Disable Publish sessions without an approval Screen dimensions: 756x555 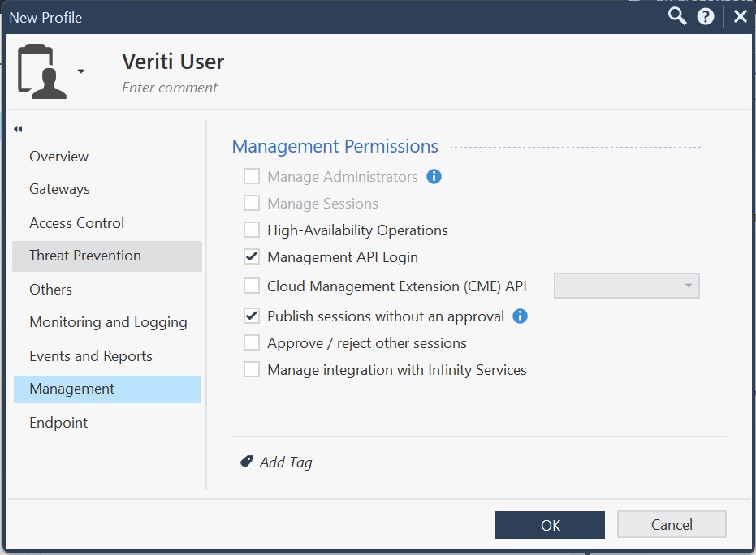[252, 316]
